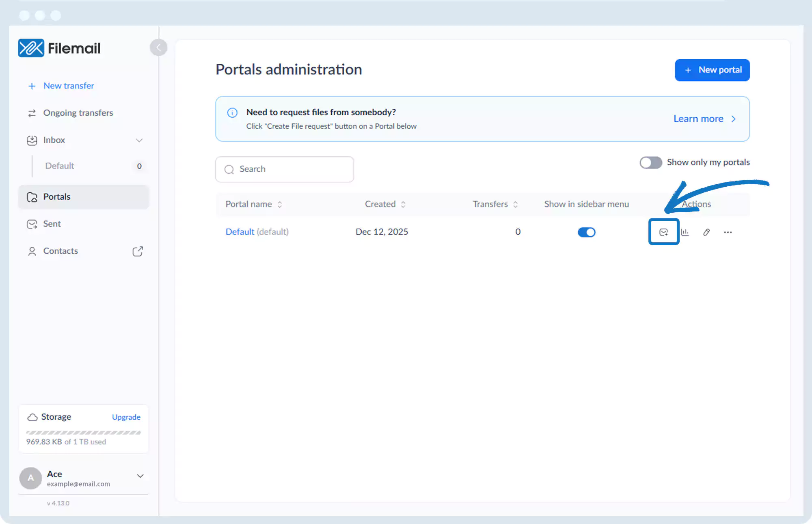
Task: Click into the portal Search field
Action: (284, 169)
